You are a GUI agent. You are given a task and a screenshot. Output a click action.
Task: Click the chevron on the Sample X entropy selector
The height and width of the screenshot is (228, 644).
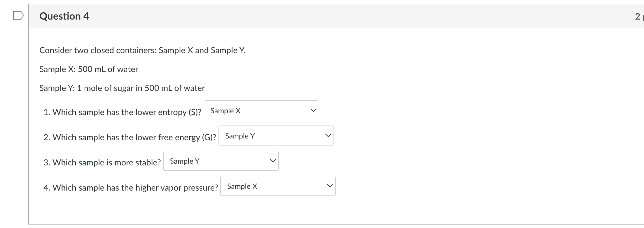click(313, 109)
